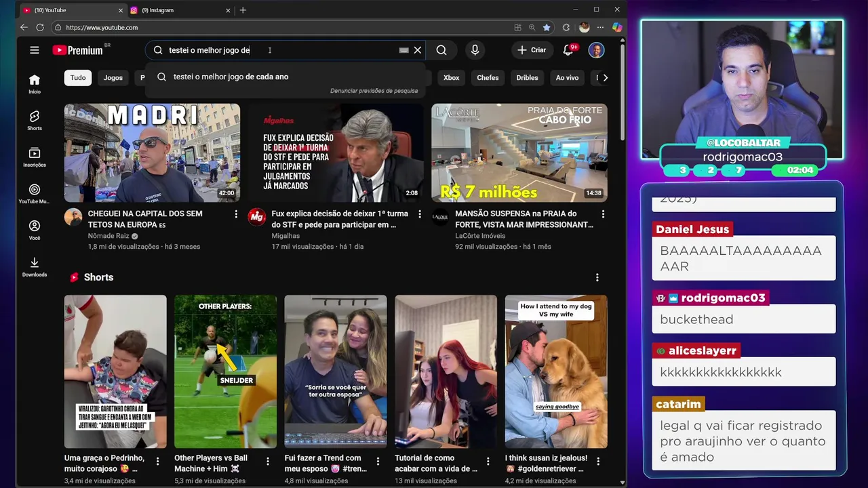Open Você in the sidebar
Screen dimensions: 868x488
[x=35, y=230]
